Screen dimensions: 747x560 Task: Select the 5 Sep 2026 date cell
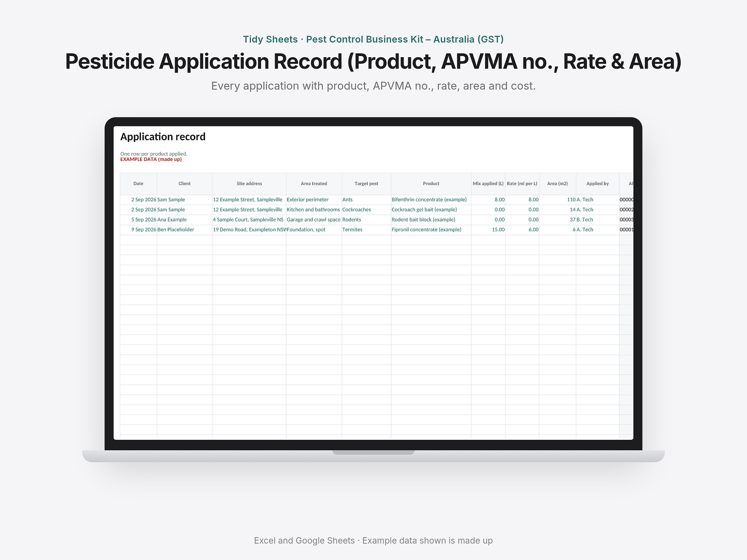tap(138, 220)
